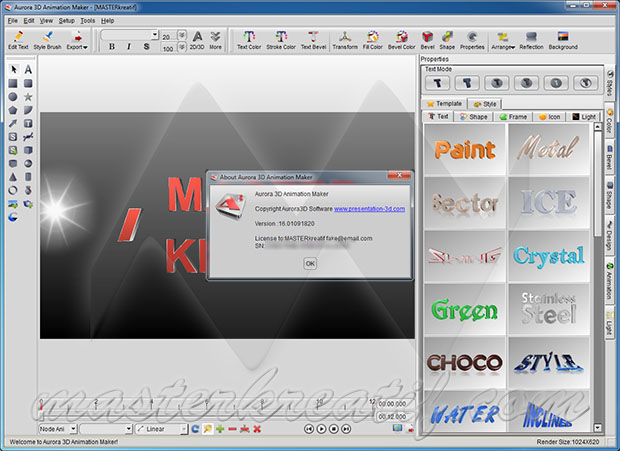The image size is (620, 451).
Task: Expand the More toolbar options
Action: (x=215, y=40)
